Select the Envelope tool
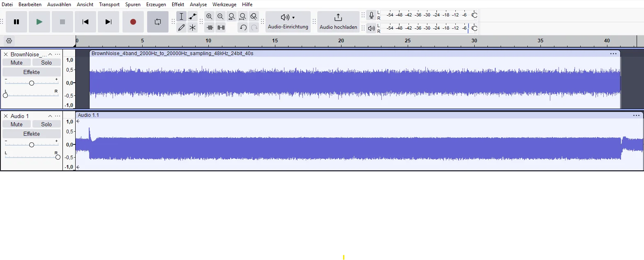Viewport: 644px width, 260px height. tap(192, 16)
